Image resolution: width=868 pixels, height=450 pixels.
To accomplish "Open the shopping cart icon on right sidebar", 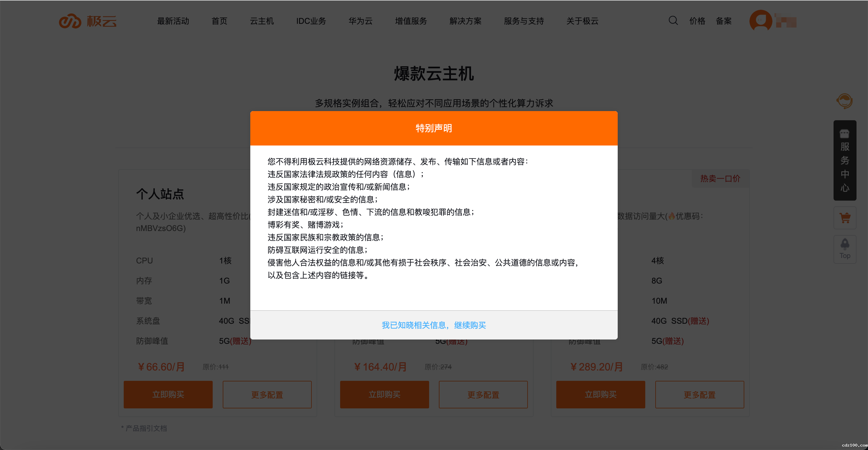I will tap(845, 218).
